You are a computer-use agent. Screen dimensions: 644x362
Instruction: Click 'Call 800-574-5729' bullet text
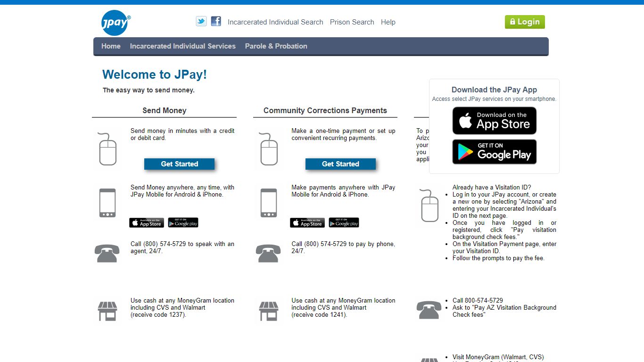point(478,300)
